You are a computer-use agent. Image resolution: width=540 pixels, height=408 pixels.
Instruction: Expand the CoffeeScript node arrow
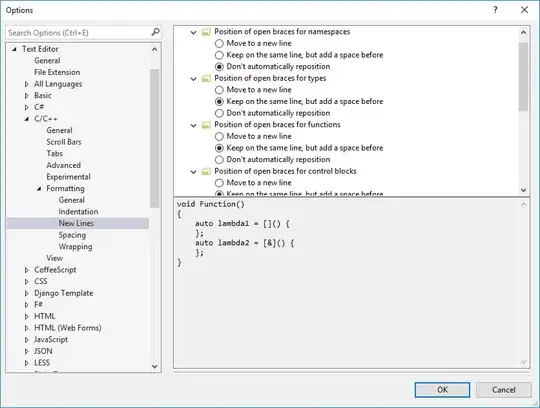27,270
